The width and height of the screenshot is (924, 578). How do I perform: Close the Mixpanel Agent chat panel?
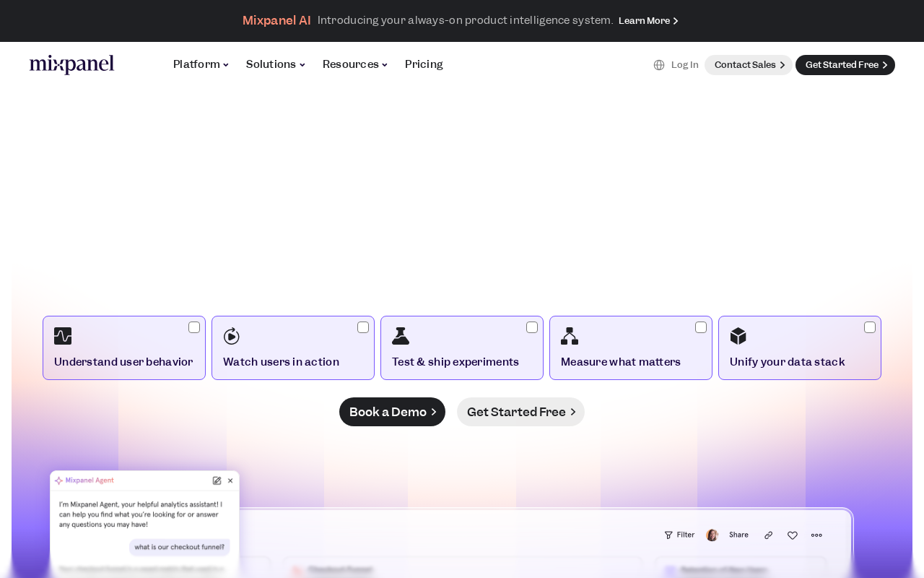(x=230, y=480)
